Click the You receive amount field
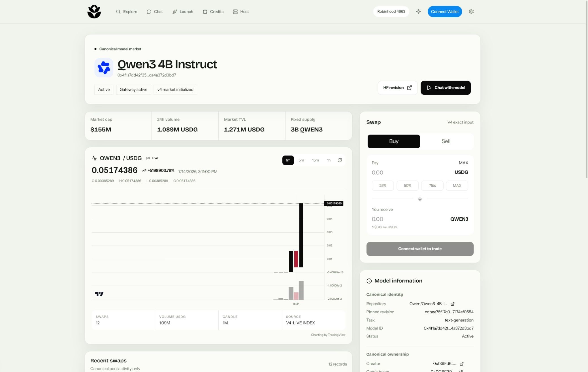The height and width of the screenshot is (372, 588). click(409, 219)
